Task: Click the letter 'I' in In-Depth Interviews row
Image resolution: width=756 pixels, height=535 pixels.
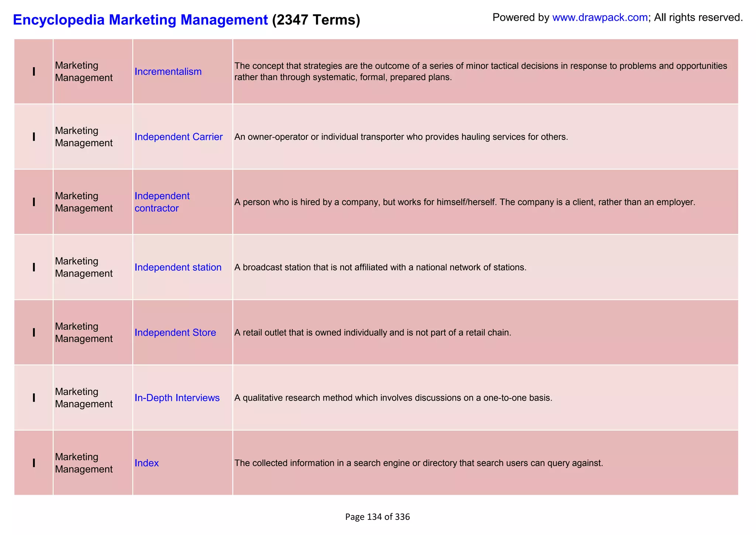Action: (x=34, y=398)
